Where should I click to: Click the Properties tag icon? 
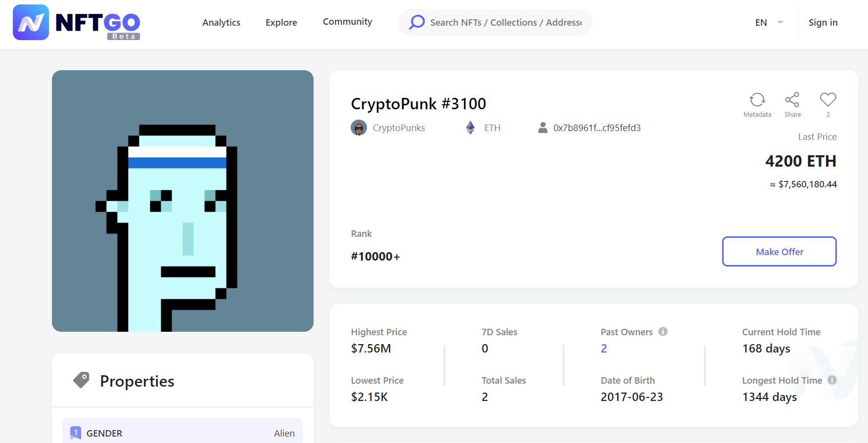click(x=82, y=380)
